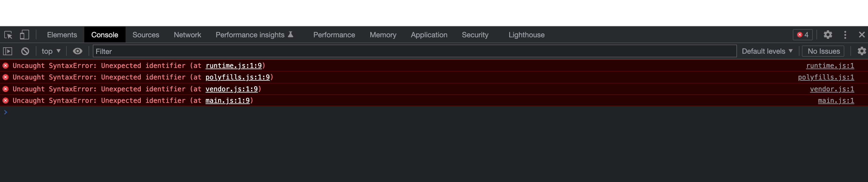Create a live expression with the eye icon

point(78,51)
